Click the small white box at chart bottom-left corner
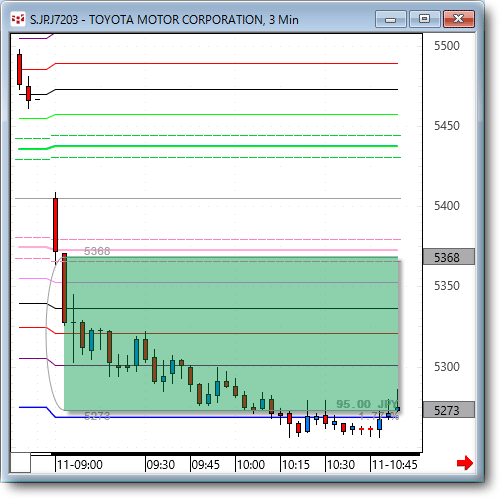The image size is (502, 500). [x=20, y=462]
